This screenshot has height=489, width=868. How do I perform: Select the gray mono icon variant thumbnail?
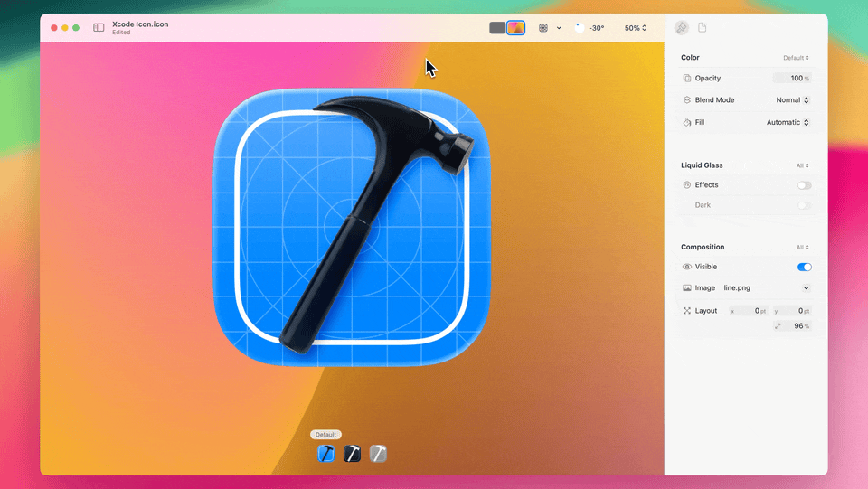(x=378, y=454)
